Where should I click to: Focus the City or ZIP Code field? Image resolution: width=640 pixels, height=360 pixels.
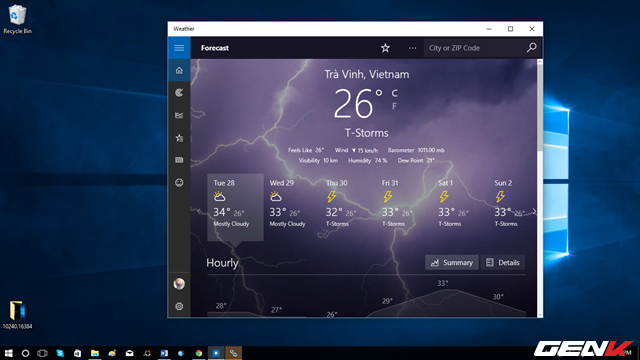tap(474, 48)
